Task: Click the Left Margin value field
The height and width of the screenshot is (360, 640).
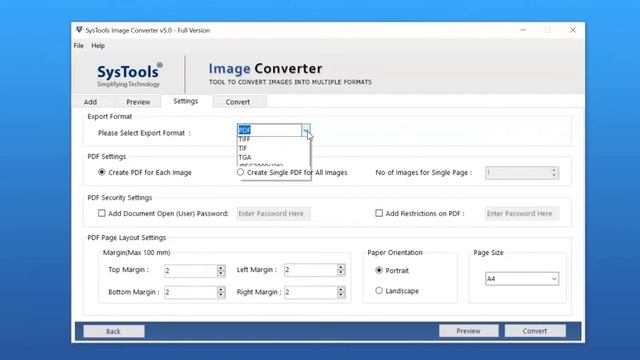Action: [x=311, y=270]
